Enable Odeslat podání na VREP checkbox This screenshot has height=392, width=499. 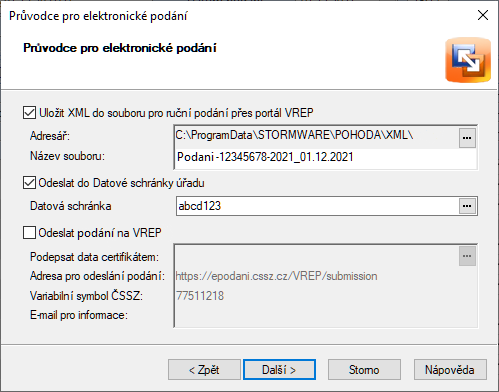(29, 232)
